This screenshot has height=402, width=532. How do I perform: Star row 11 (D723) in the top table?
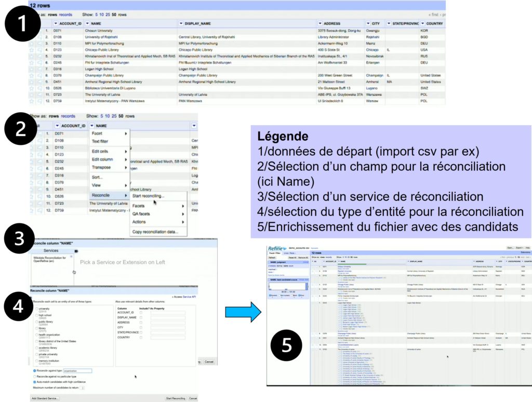[x=32, y=95]
